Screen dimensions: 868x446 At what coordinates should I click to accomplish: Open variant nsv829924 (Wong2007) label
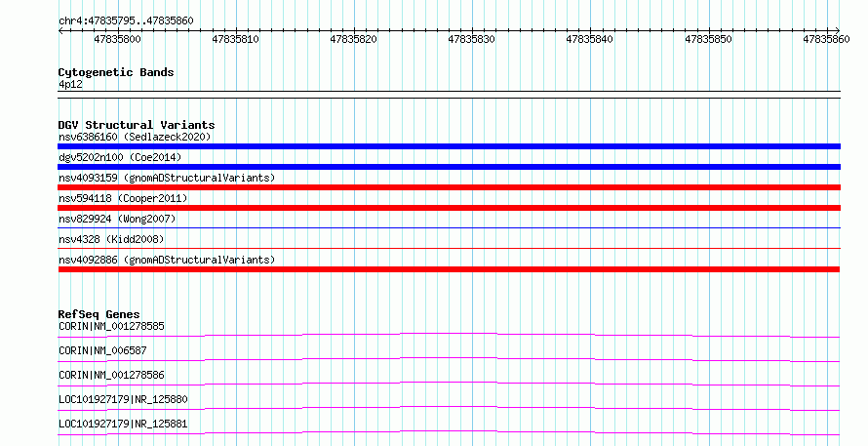click(117, 219)
